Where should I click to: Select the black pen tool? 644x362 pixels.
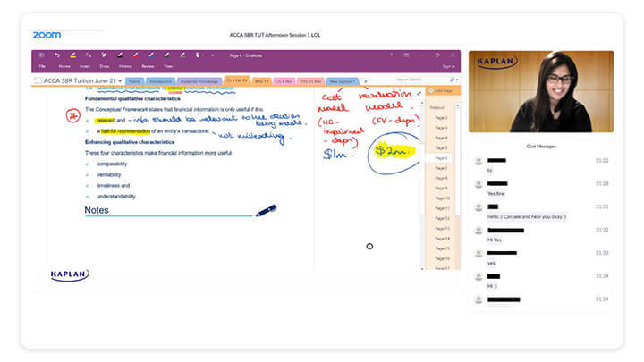(120, 55)
